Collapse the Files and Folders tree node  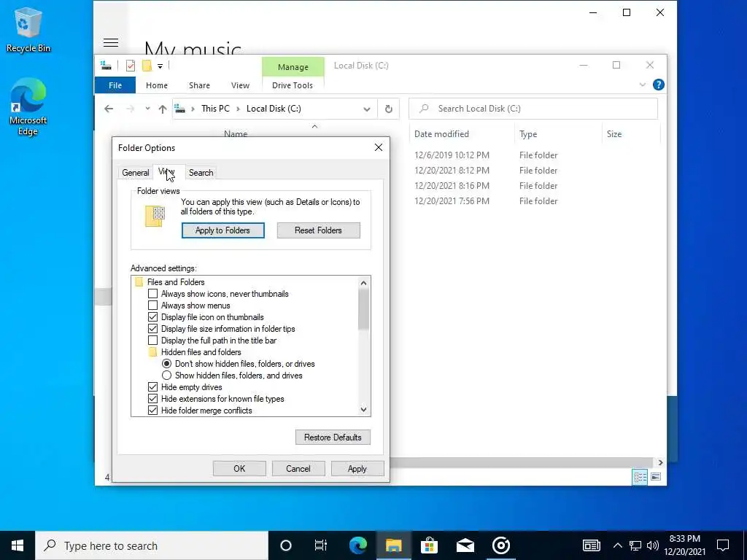point(171,282)
